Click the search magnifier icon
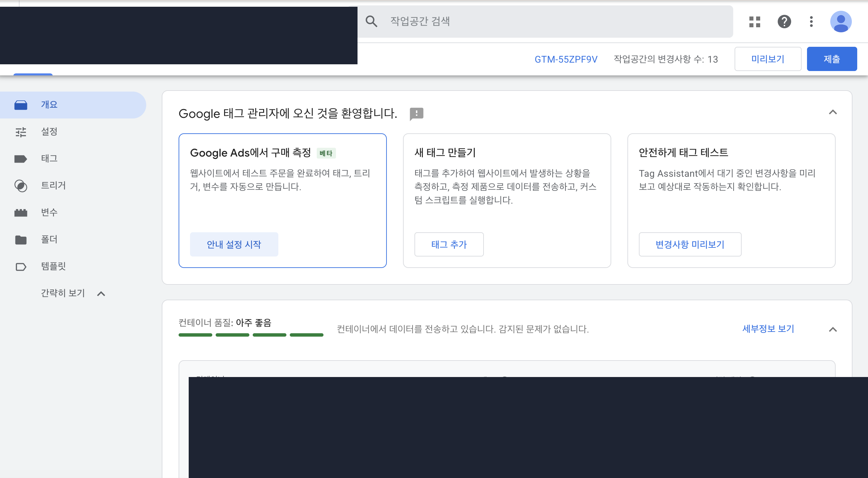 coord(371,22)
